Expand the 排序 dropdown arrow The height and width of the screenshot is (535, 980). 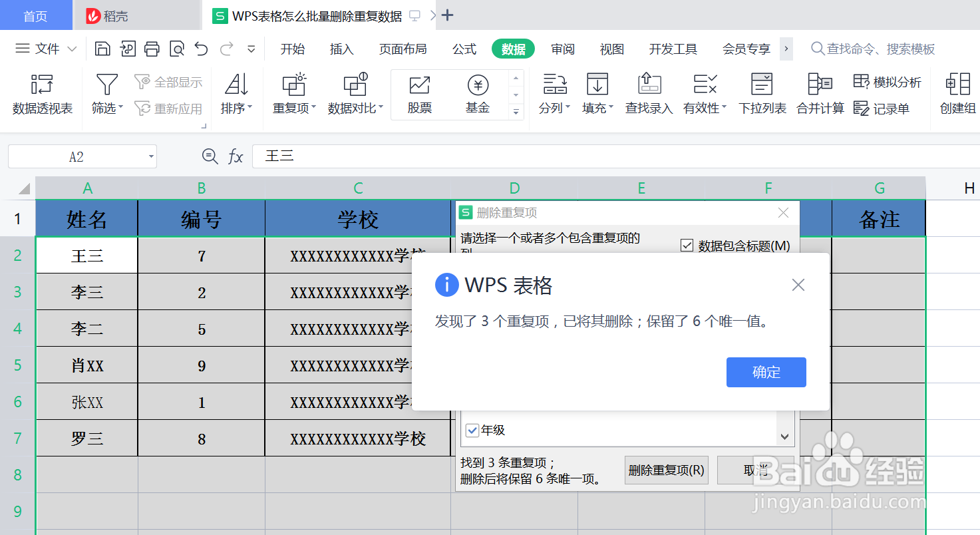pyautogui.click(x=249, y=108)
